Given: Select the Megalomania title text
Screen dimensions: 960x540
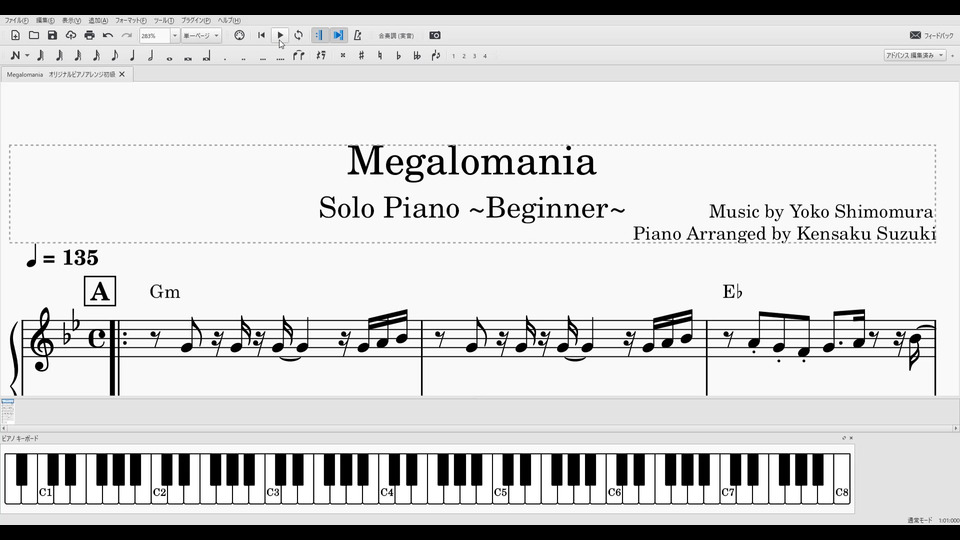Looking at the screenshot, I should point(471,161).
